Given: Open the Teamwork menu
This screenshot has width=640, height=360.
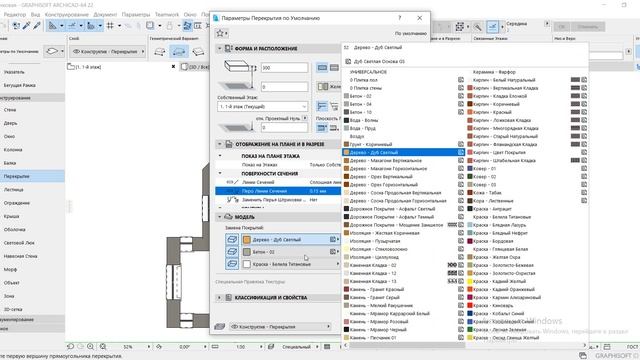Looking at the screenshot, I should click(167, 15).
